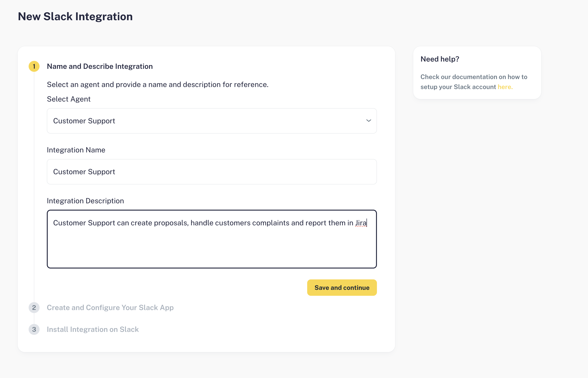Screen dimensions: 588x378
Task: Click the "Integration Name" field label
Action: (x=76, y=150)
